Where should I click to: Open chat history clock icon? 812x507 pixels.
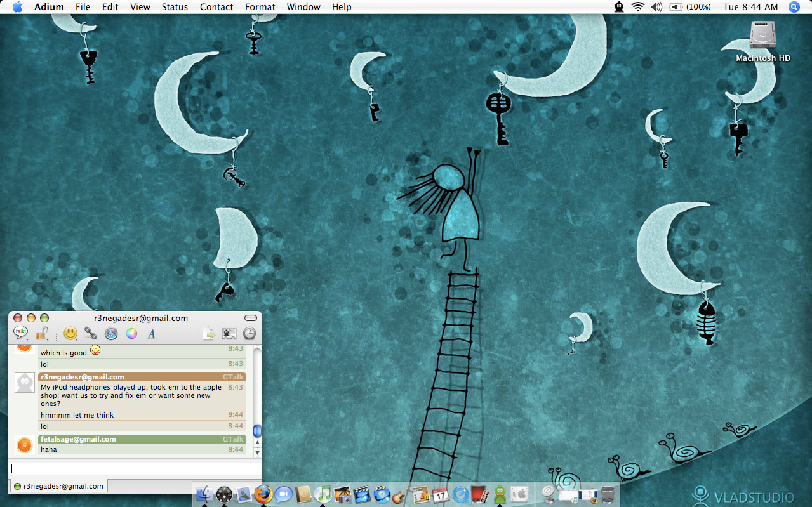[250, 333]
